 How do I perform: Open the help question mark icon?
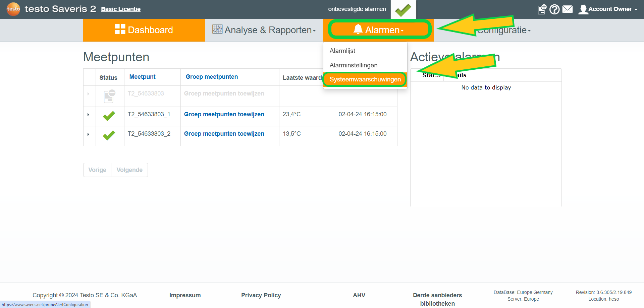[x=554, y=9]
